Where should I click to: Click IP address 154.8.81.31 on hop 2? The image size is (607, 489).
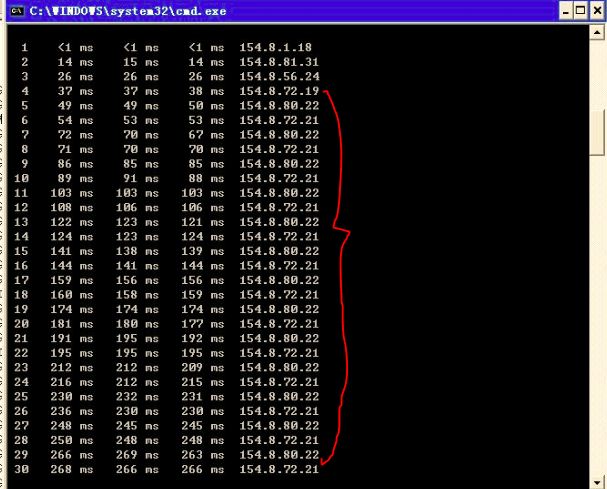pos(279,61)
